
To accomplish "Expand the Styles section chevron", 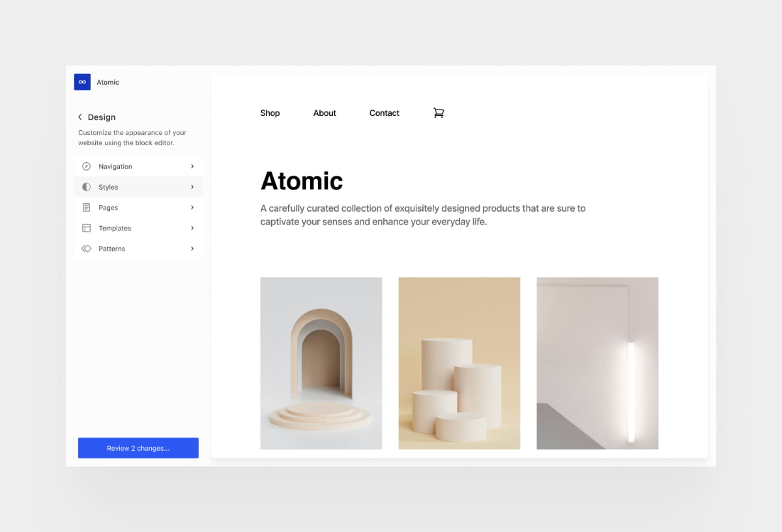I will coord(192,187).
